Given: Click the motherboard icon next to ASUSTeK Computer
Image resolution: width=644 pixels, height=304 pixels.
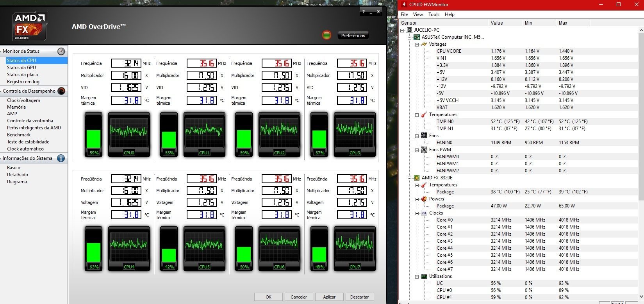Looking at the screenshot, I should click(x=417, y=37).
